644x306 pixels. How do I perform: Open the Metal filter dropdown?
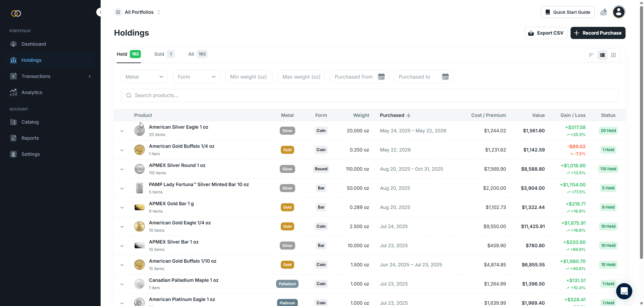(144, 77)
